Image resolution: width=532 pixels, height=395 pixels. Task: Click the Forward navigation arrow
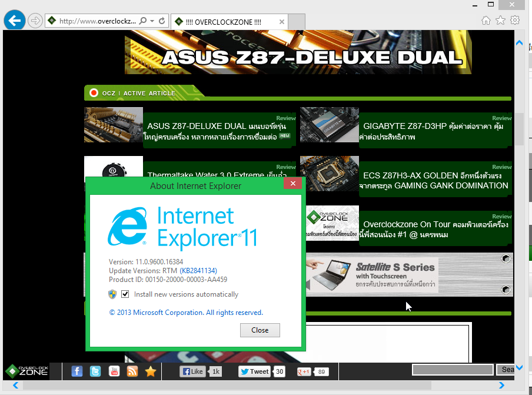[35, 21]
